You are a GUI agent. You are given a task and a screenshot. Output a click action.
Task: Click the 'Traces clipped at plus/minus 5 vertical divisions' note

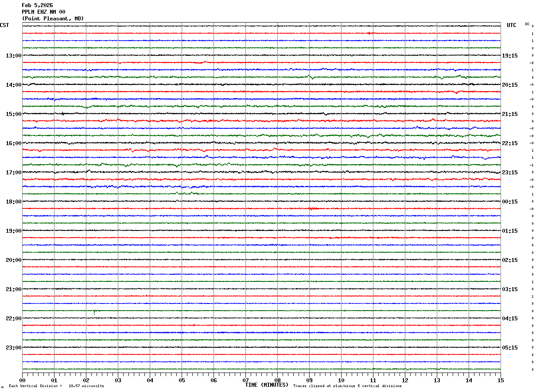[348, 386]
